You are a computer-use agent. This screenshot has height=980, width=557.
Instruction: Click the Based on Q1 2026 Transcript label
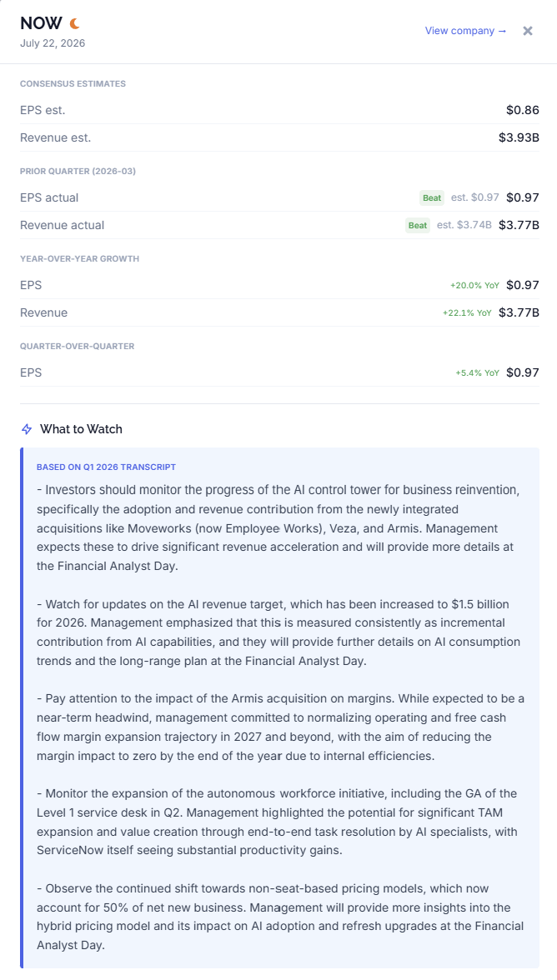coord(106,467)
